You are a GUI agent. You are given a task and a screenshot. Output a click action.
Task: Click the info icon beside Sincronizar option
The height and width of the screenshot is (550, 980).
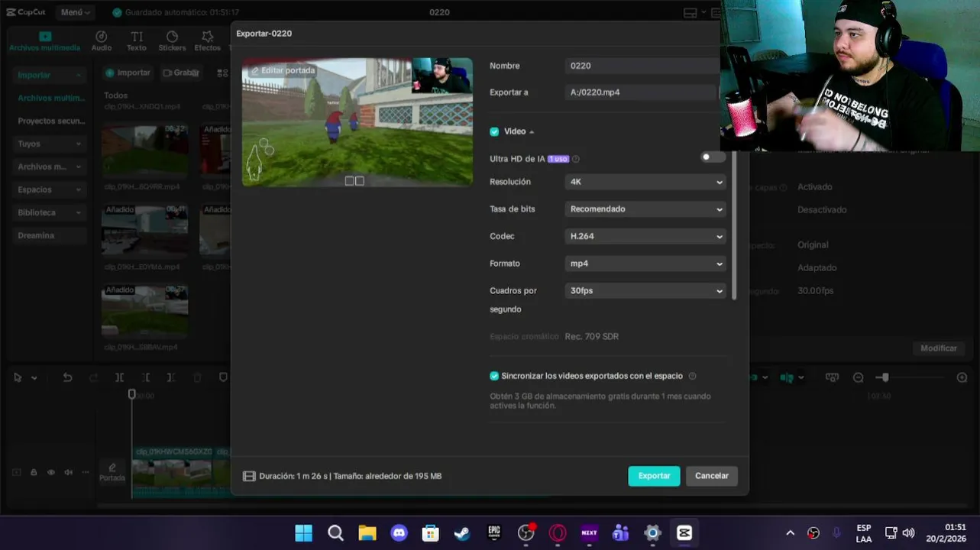692,376
